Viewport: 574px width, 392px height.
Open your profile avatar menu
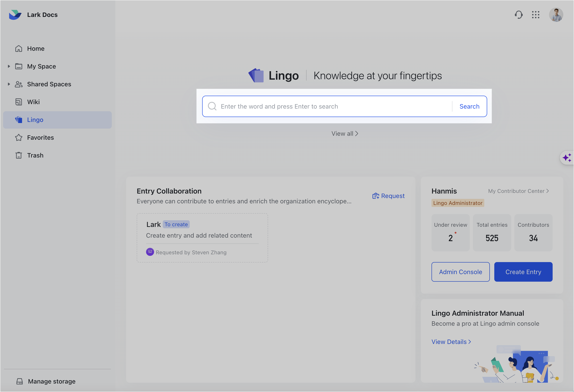[x=556, y=14]
